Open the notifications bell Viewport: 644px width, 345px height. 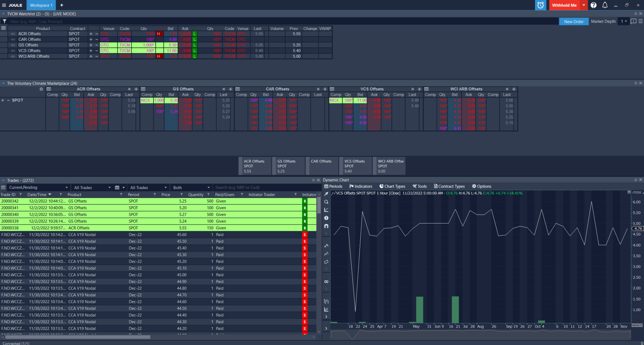605,5
